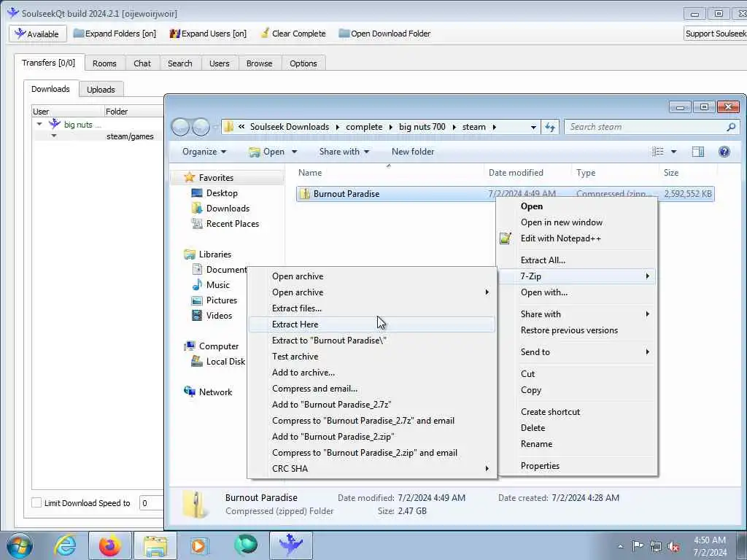Viewport: 747px width, 560px height.
Task: Open the Organize dropdown menu
Action: click(x=204, y=152)
